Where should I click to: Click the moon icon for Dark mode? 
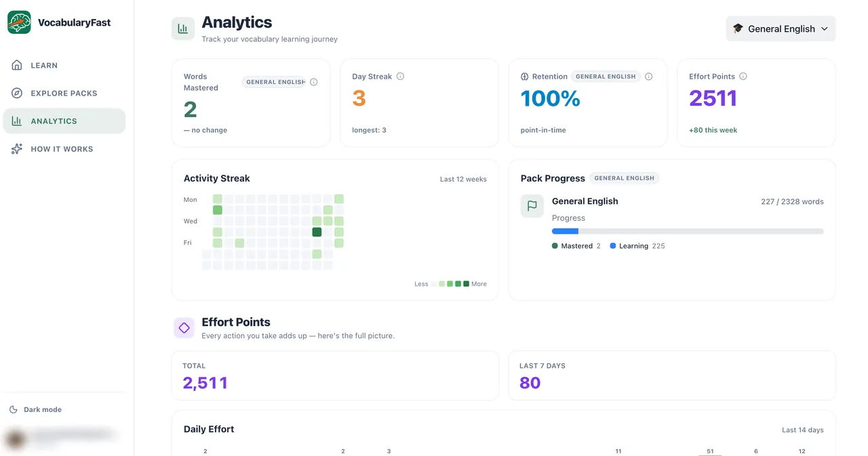(x=14, y=410)
